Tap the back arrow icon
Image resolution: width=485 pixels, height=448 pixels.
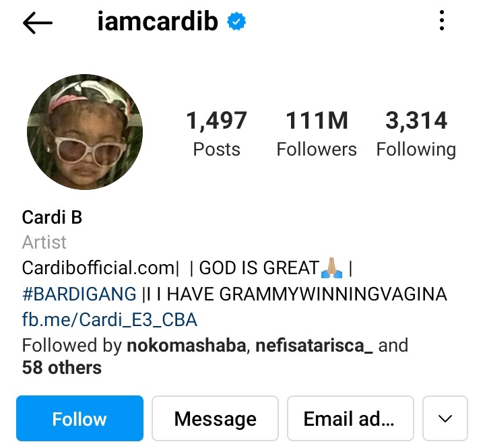(38, 23)
